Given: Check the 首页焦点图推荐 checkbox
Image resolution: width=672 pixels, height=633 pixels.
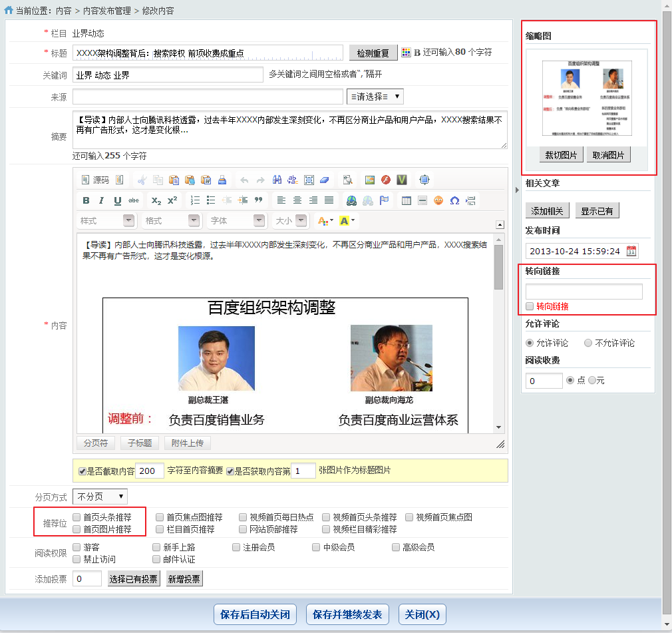Looking at the screenshot, I should pos(160,517).
